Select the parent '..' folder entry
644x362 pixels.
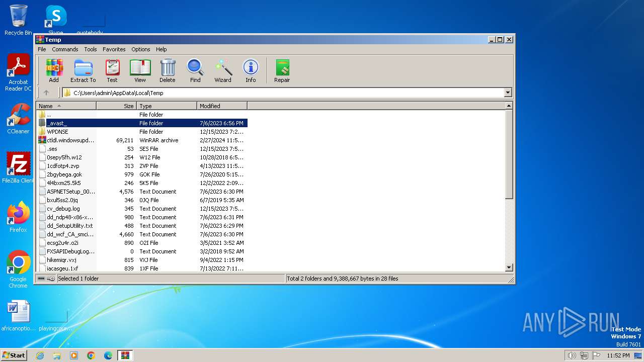tap(142, 115)
